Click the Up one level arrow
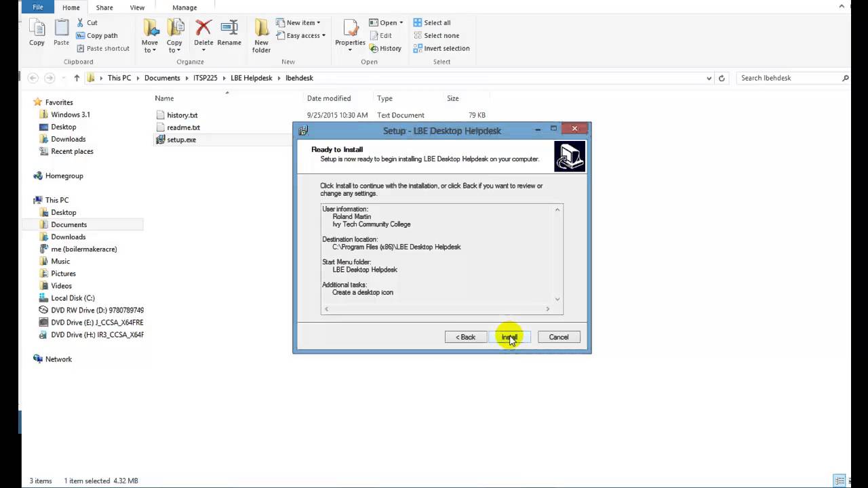The image size is (868, 488). (x=77, y=78)
